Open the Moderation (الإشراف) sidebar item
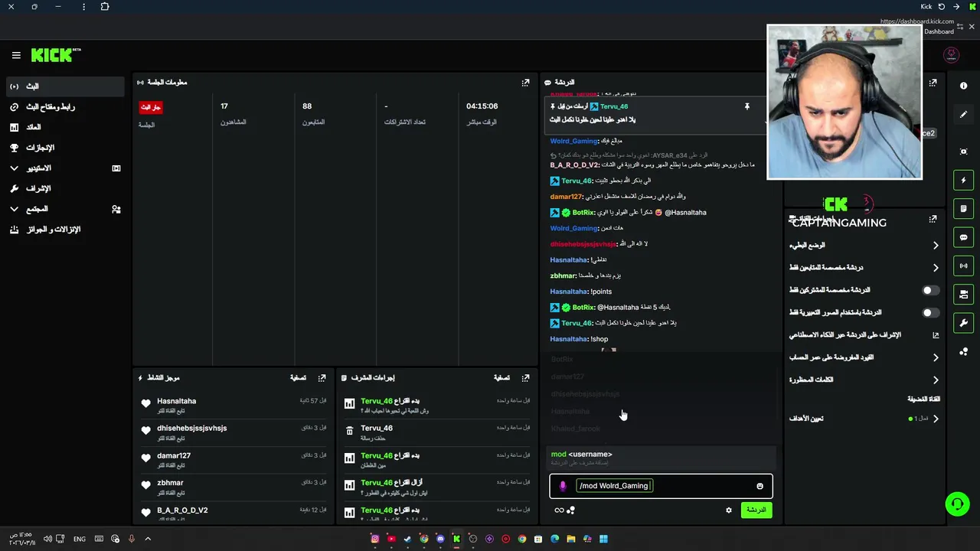Image resolution: width=980 pixels, height=551 pixels. pos(65,188)
